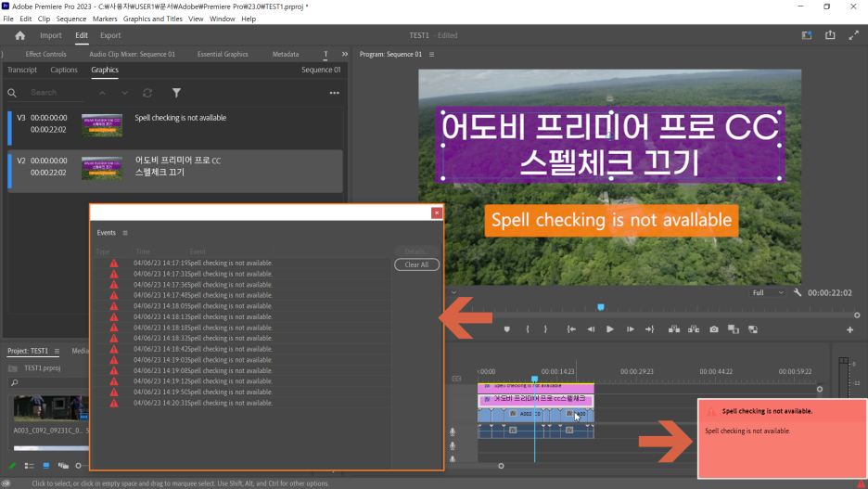
Task: Open the Sequence menu
Action: [x=70, y=19]
